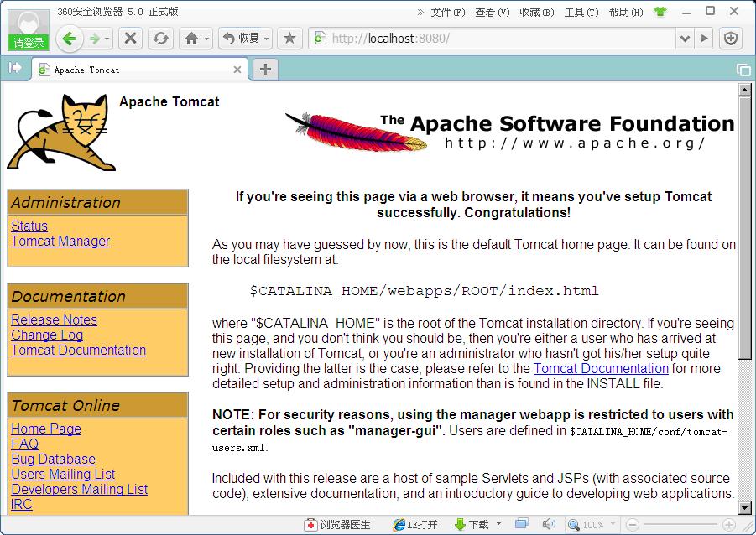Open sidebar Tomcat Documentation link
This screenshot has height=535, width=756.
point(78,350)
